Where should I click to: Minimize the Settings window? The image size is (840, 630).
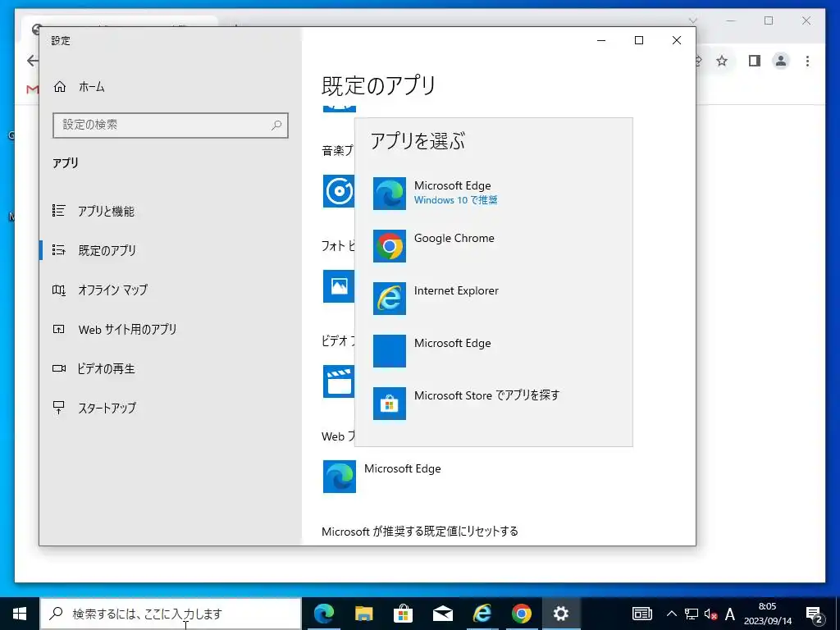[601, 40]
